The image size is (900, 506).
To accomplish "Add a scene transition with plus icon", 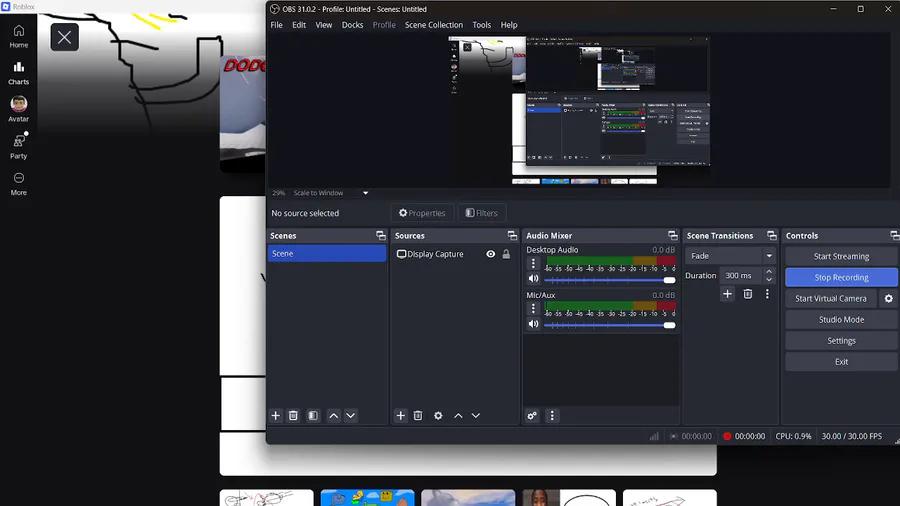I will [727, 294].
